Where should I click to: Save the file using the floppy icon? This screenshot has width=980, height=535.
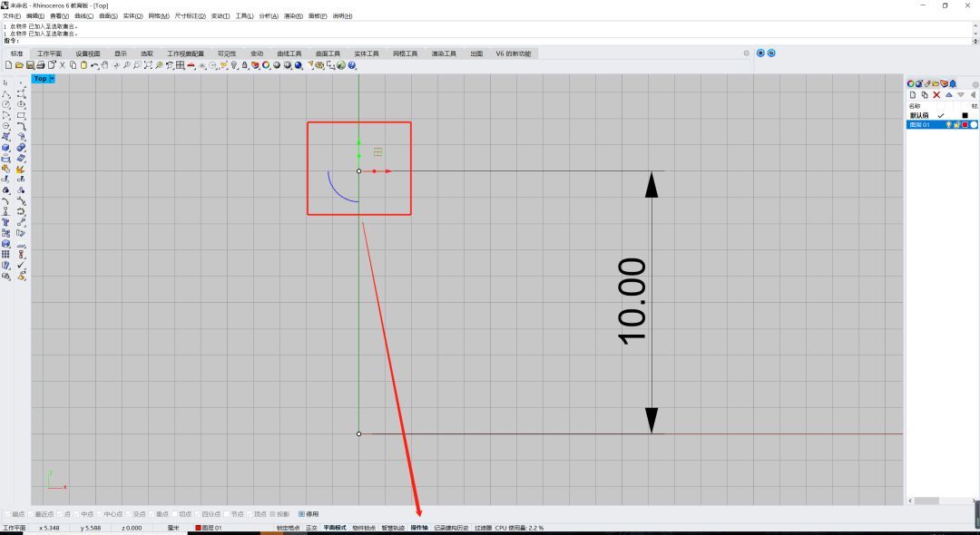(31, 65)
